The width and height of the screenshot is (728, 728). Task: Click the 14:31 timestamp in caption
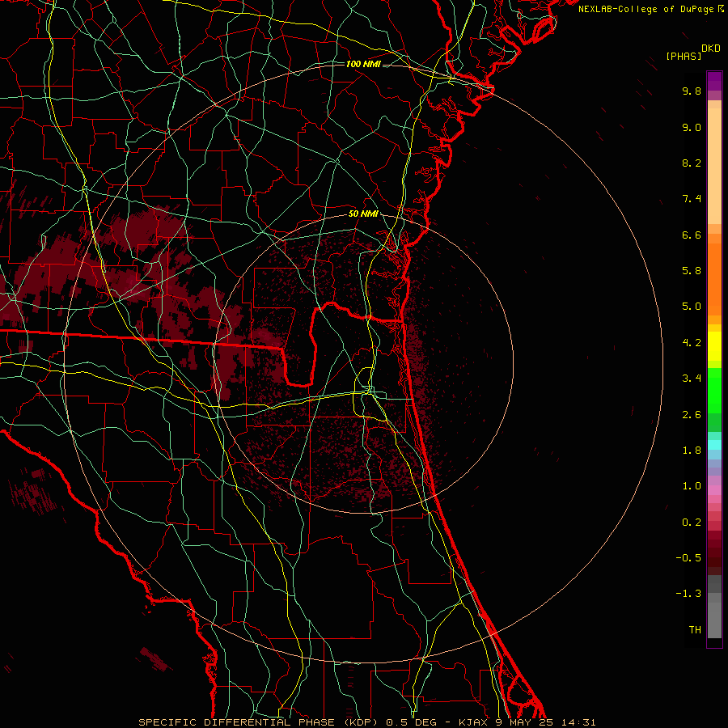pos(578,722)
